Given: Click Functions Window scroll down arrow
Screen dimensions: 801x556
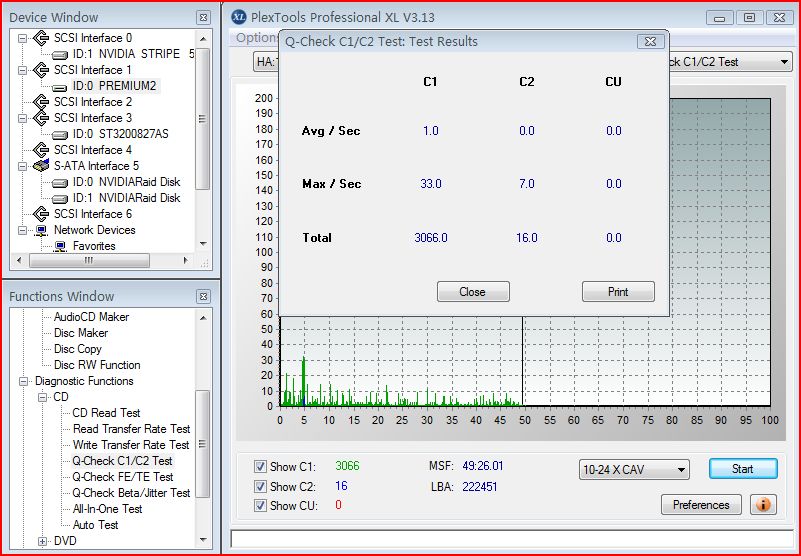Looking at the screenshot, I should (x=203, y=540).
